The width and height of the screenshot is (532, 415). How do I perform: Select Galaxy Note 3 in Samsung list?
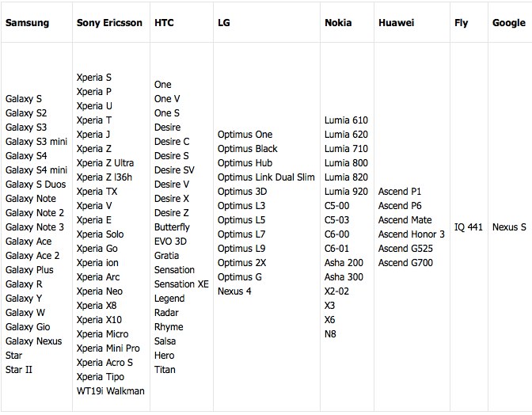[x=35, y=227]
